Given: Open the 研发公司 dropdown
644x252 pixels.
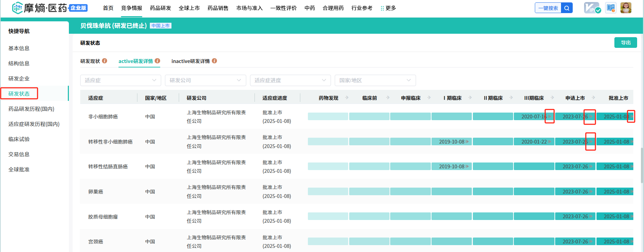Looking at the screenshot, I should (205, 80).
